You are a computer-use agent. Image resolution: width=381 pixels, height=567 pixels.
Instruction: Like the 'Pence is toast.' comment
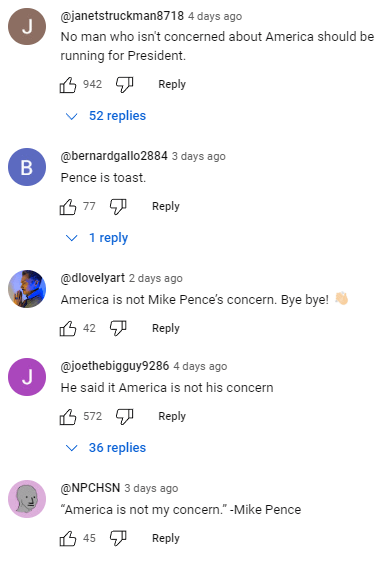click(68, 207)
